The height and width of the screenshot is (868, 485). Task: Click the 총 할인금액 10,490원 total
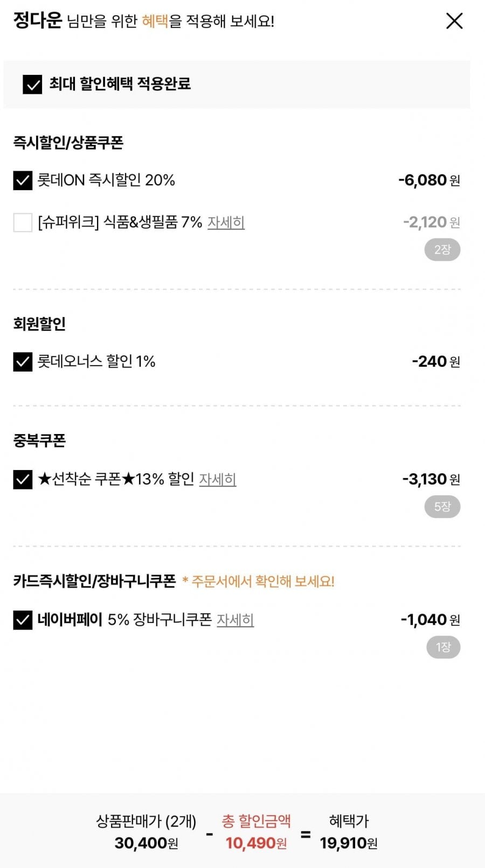[256, 843]
